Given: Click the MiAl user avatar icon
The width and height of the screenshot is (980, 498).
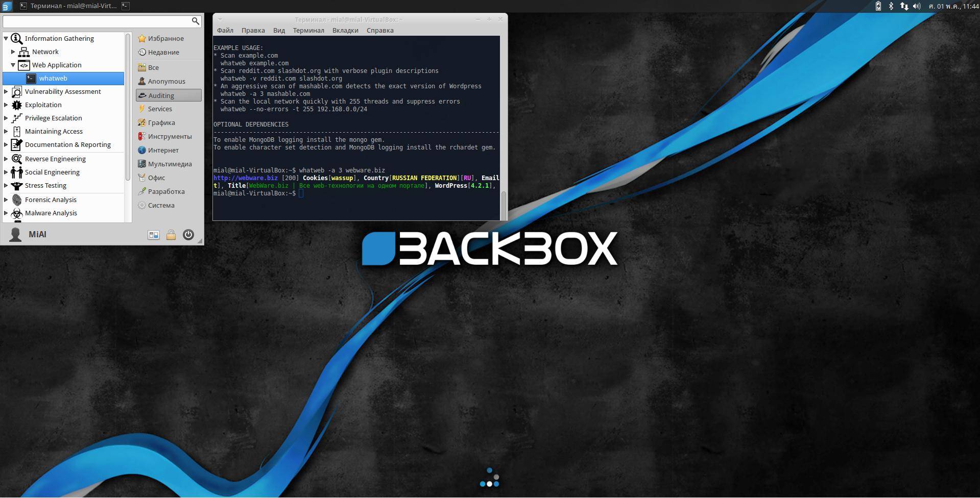Looking at the screenshot, I should pyautogui.click(x=15, y=234).
